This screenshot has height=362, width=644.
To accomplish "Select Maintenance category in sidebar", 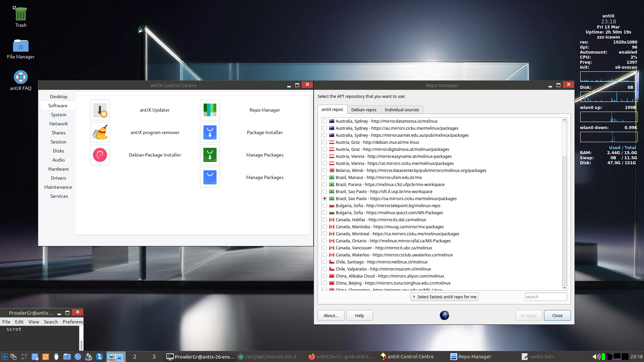I will point(58,187).
